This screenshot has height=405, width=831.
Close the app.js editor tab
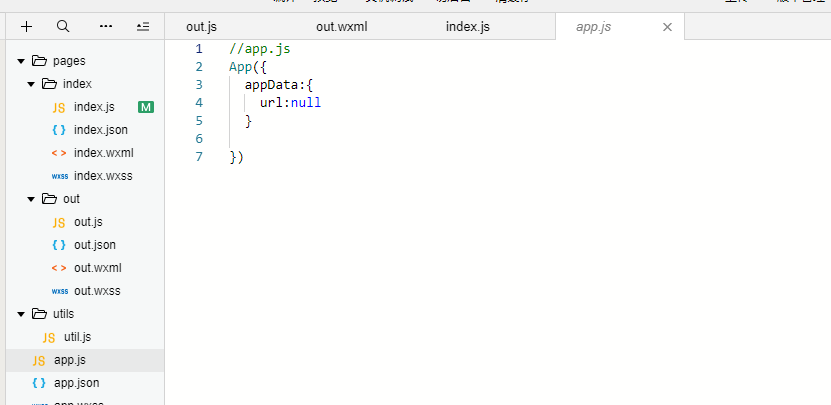[x=667, y=27]
